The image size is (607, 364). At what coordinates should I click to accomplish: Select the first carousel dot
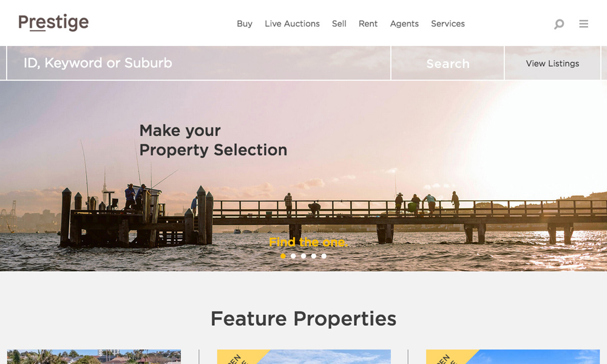[x=283, y=256]
